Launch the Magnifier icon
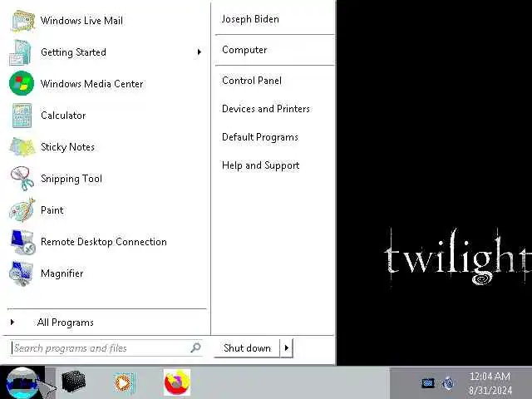 pos(22,273)
